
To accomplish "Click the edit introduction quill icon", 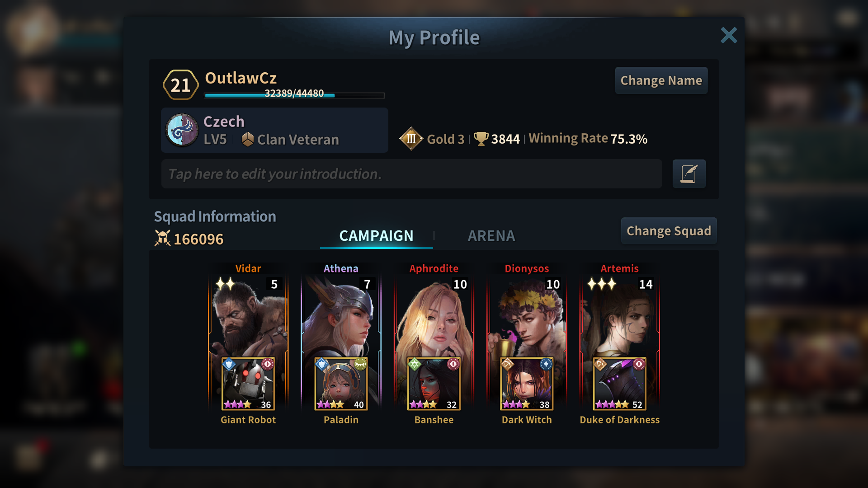I will pyautogui.click(x=689, y=174).
